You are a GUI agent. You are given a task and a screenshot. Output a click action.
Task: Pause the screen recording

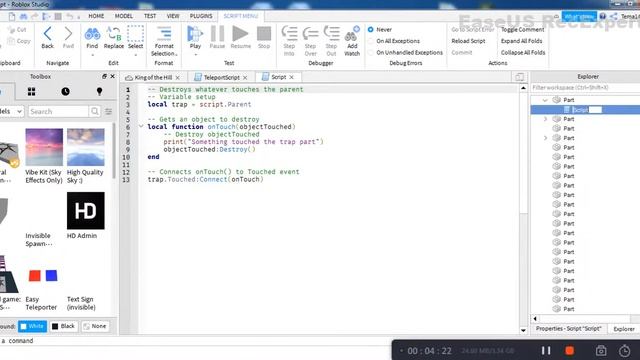(x=546, y=350)
